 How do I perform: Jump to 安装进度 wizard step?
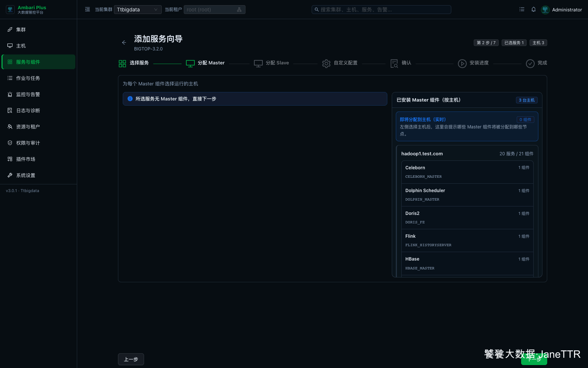(473, 63)
